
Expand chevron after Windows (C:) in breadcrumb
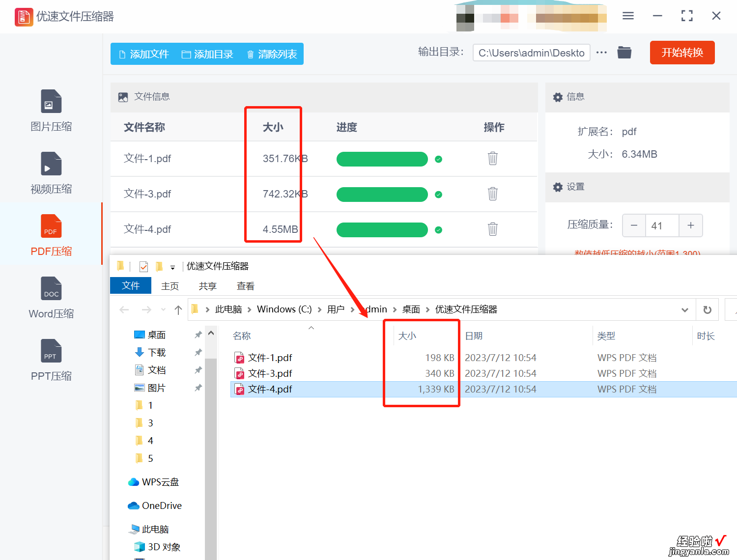point(319,309)
